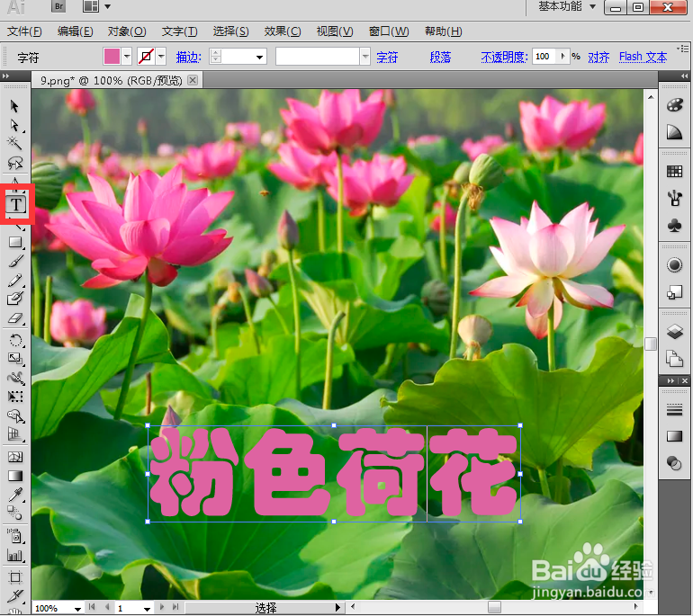693x616 pixels.
Task: Open the Brushes panel icon
Action: (x=674, y=198)
